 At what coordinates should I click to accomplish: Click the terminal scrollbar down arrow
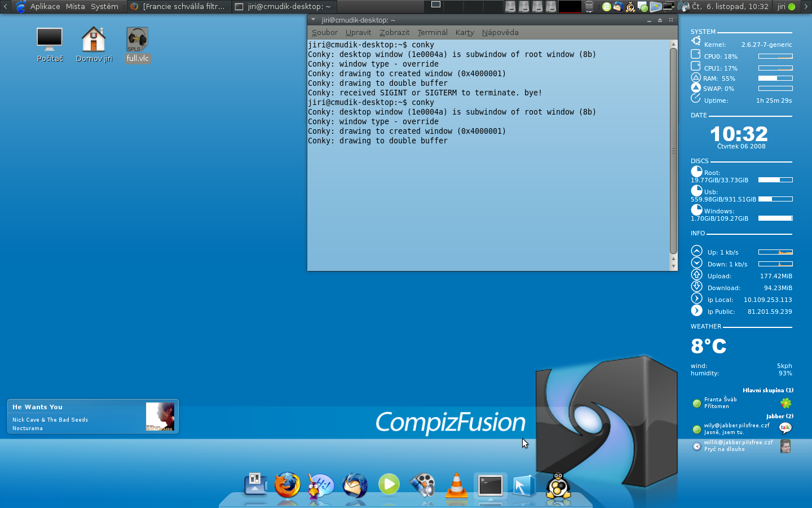pos(673,266)
